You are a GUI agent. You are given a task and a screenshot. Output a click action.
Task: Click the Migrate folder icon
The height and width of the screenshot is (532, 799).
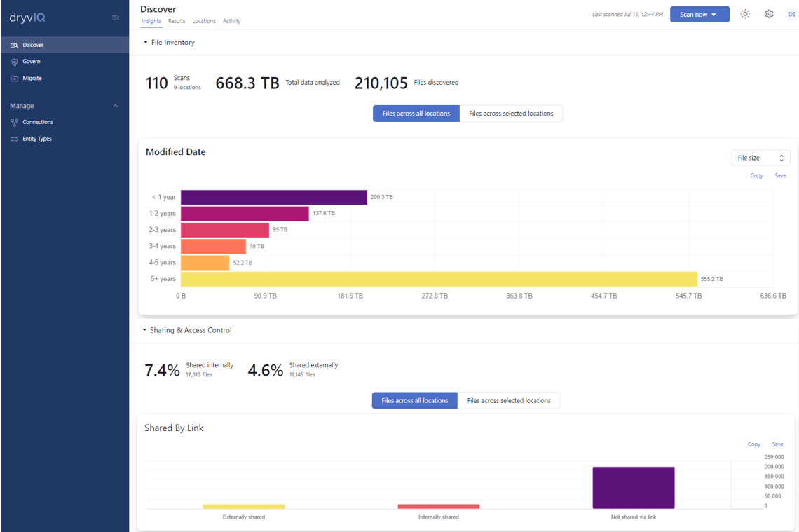(x=14, y=79)
